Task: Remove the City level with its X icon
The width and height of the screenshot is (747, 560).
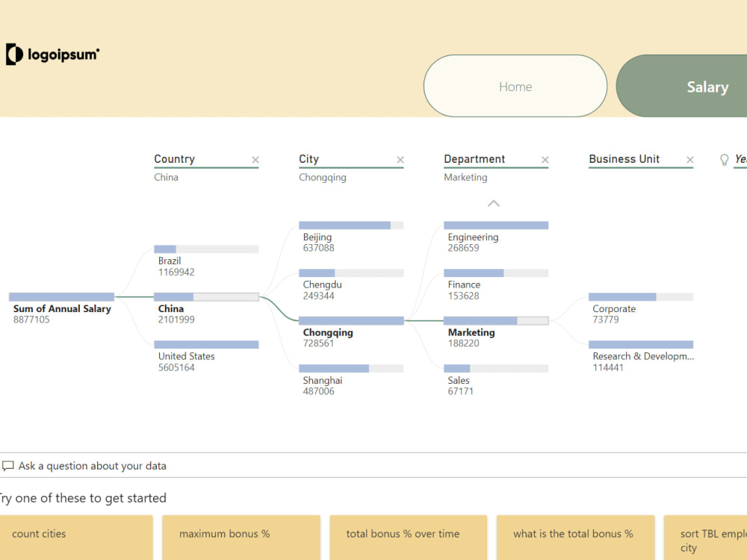Action: tap(400, 159)
